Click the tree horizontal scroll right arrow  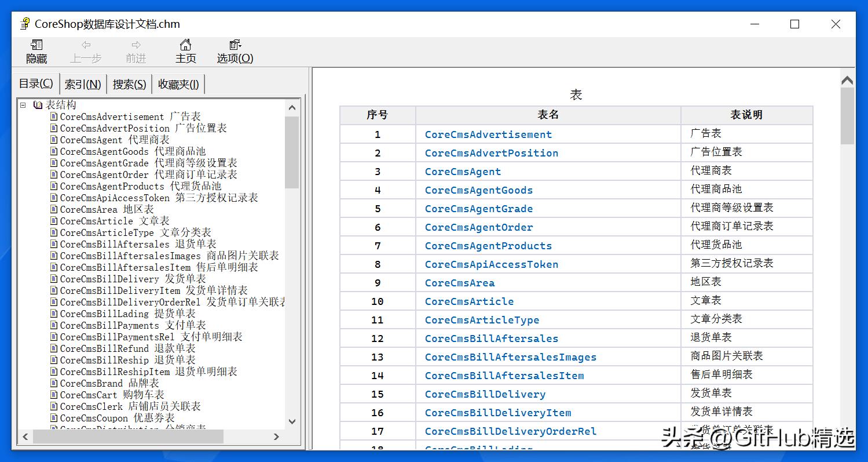pyautogui.click(x=276, y=436)
